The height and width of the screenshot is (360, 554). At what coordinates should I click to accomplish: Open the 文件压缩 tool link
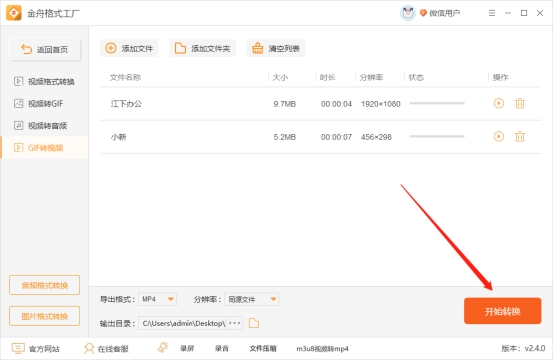click(x=263, y=349)
